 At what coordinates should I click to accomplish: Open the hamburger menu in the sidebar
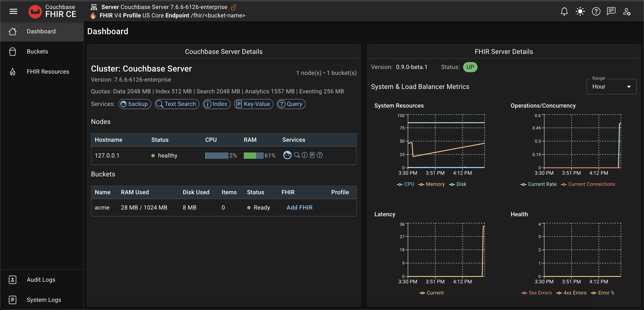(x=13, y=11)
